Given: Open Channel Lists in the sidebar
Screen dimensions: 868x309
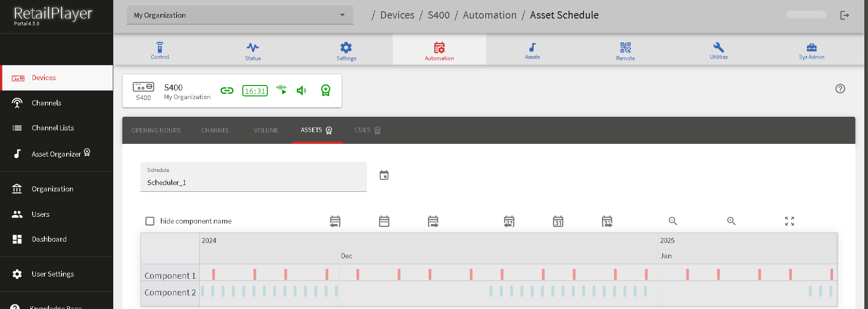Looking at the screenshot, I should 53,128.
